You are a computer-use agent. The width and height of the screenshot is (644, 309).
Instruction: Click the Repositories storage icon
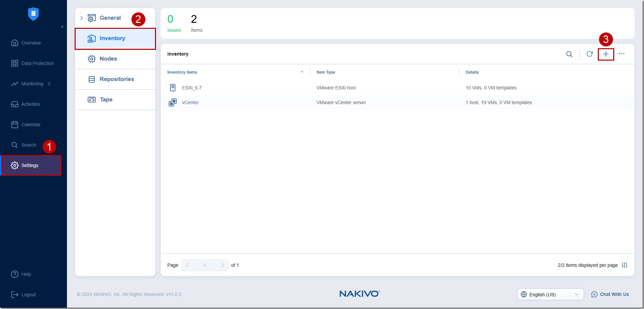point(91,79)
